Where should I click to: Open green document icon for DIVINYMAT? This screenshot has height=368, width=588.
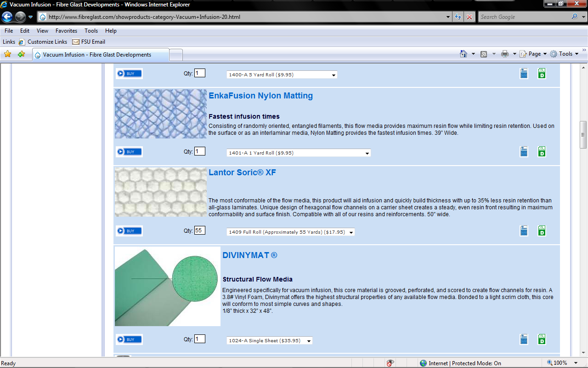542,339
